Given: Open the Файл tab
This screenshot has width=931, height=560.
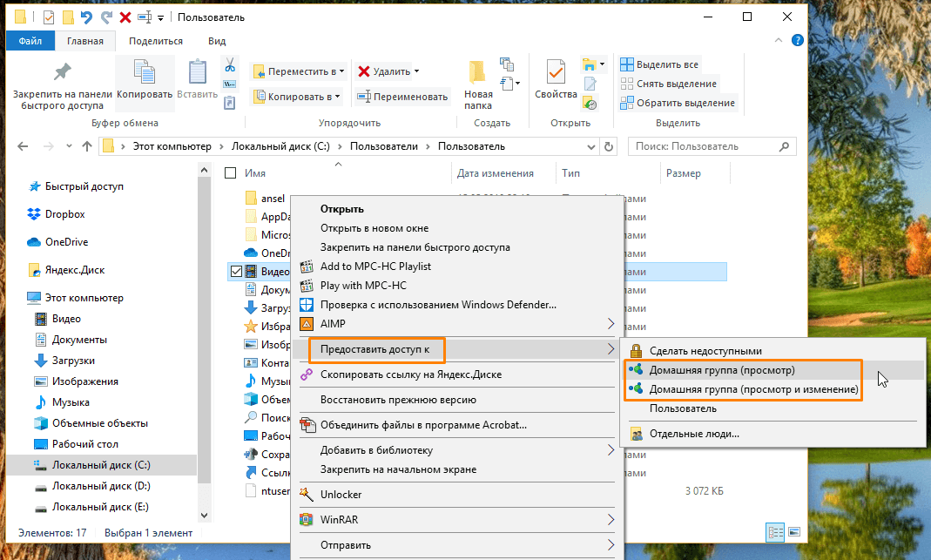Looking at the screenshot, I should coord(30,40).
